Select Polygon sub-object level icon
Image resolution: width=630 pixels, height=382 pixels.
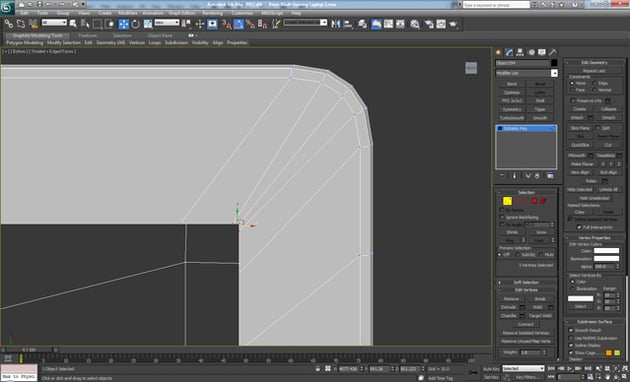coord(534,201)
